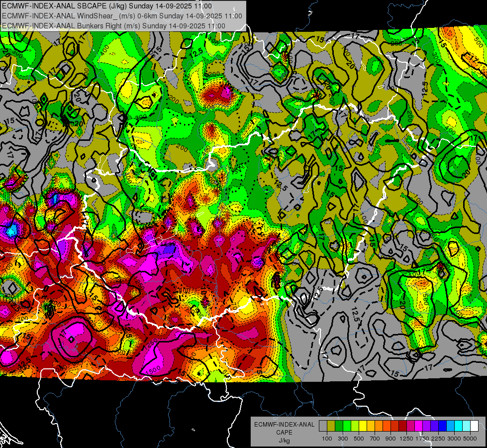
Task: Click the WindShear 0-6km title line
Action: [122, 16]
